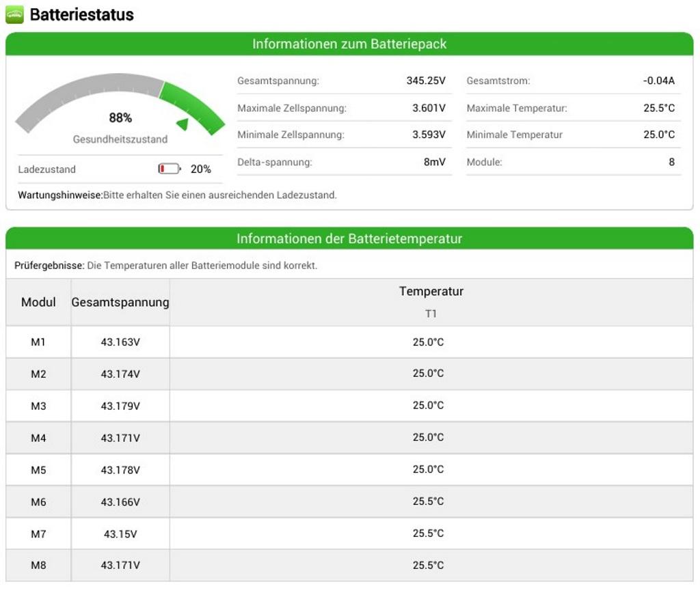Click the Gesamtspannung value 345.25V

click(426, 81)
